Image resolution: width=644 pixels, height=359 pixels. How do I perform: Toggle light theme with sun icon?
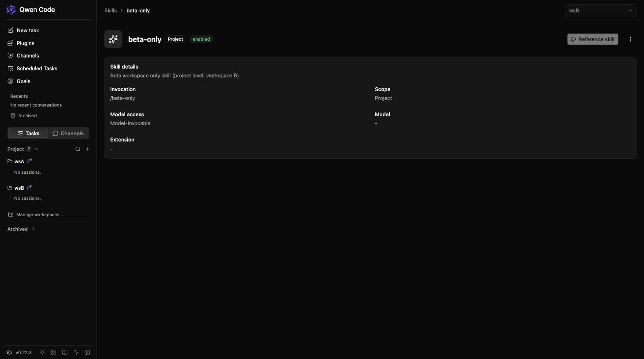click(x=42, y=352)
